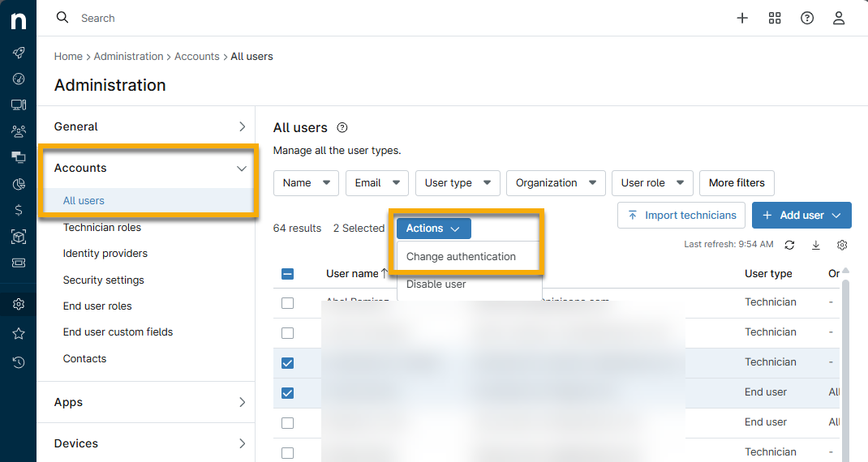The width and height of the screenshot is (868, 462).
Task: Open table settings gear icon
Action: click(x=842, y=245)
